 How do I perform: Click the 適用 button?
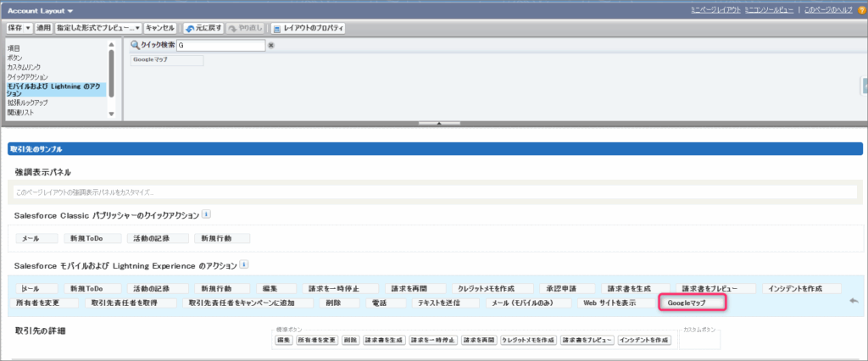point(44,28)
